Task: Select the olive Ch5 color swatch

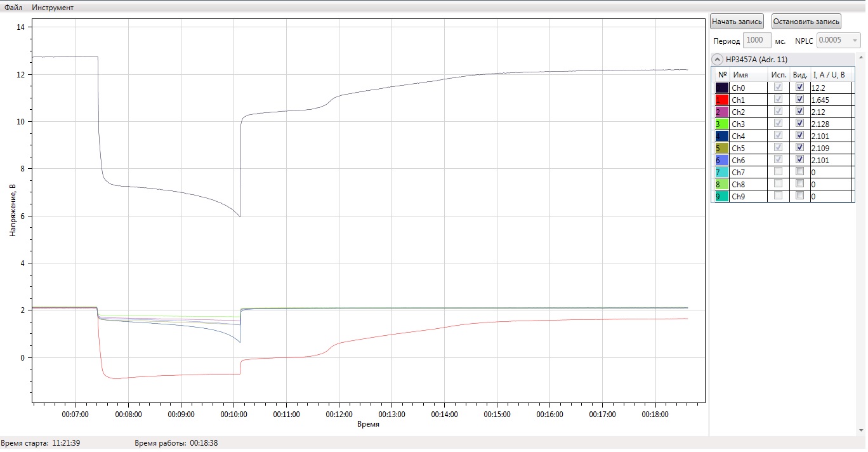Action: coord(721,149)
